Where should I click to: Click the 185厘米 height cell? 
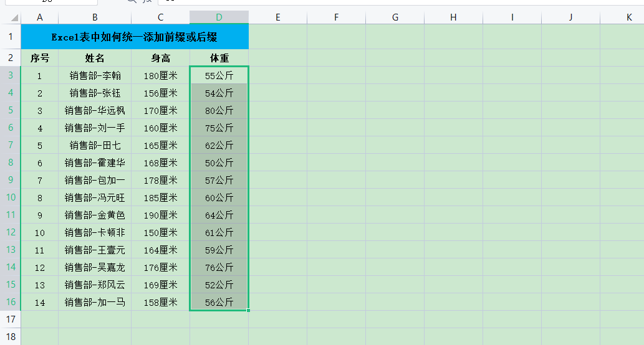(161, 197)
